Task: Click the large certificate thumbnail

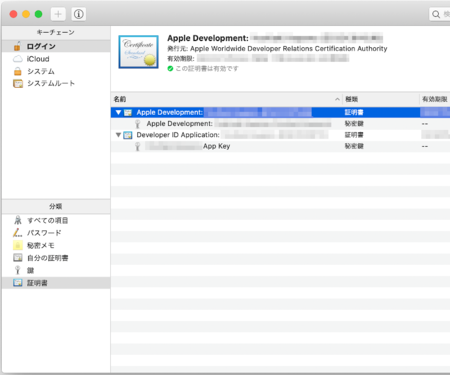Action: [138, 52]
